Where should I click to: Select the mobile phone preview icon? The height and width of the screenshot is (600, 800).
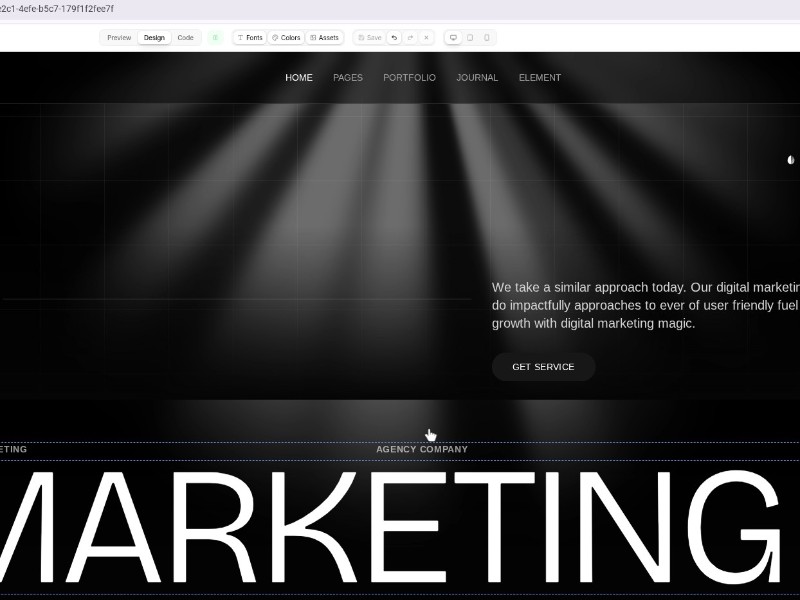(x=486, y=37)
